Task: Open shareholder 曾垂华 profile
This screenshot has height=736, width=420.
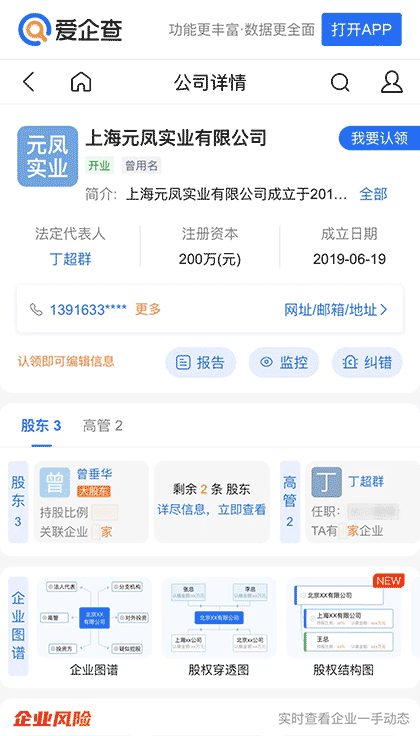Action: point(94,474)
